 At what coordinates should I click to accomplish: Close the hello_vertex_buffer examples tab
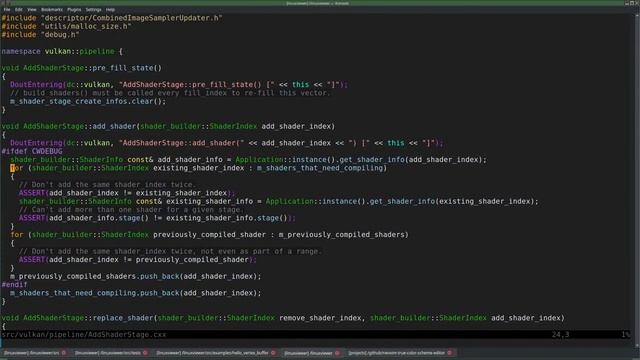pyautogui.click(x=273, y=353)
